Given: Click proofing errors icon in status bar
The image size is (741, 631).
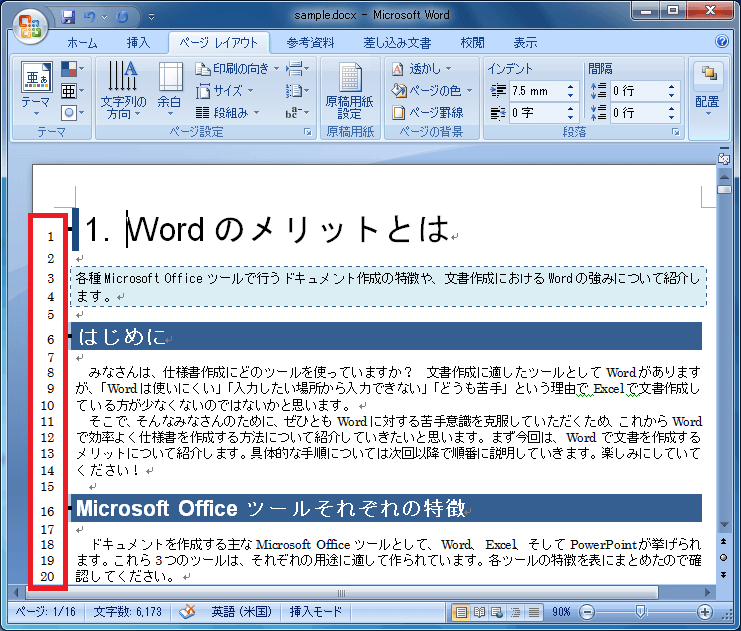Looking at the screenshot, I should (187, 612).
